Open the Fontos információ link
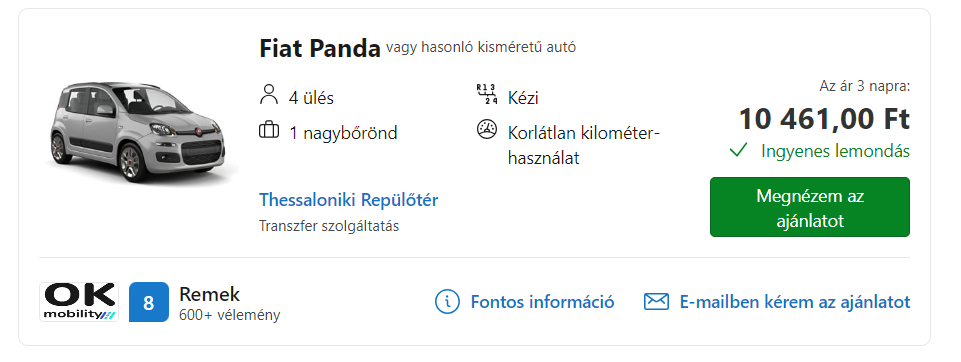Viewport: 961px width, 362px height. pyautogui.click(x=542, y=301)
